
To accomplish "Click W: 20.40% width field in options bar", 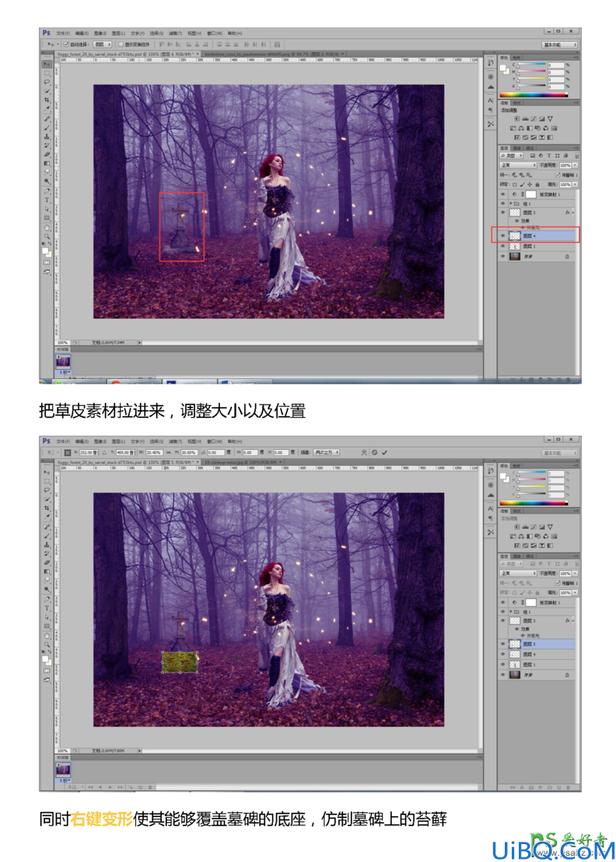I will pyautogui.click(x=156, y=453).
